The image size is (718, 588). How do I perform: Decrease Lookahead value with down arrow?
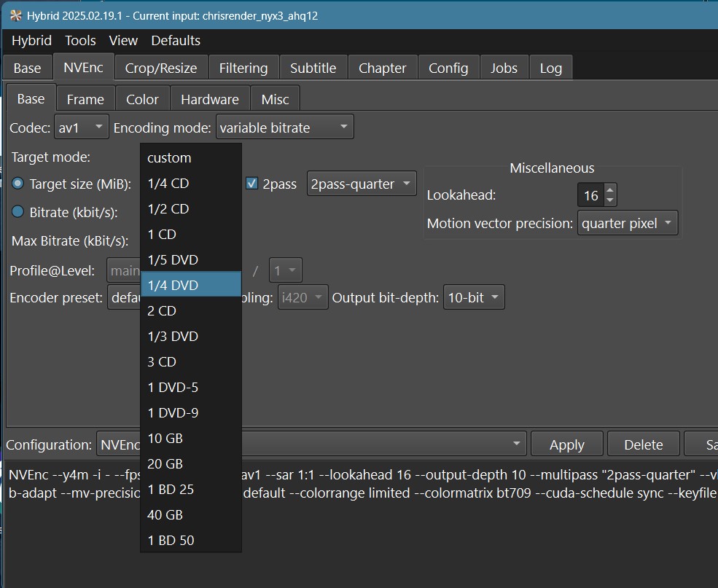click(x=610, y=200)
